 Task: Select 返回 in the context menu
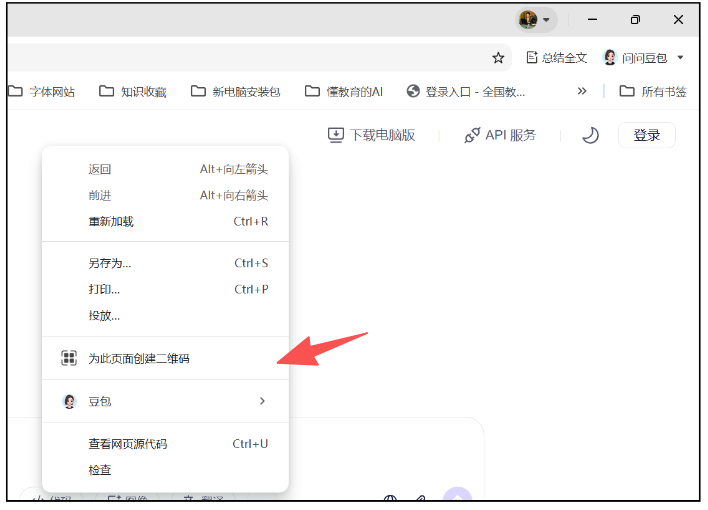click(165, 169)
